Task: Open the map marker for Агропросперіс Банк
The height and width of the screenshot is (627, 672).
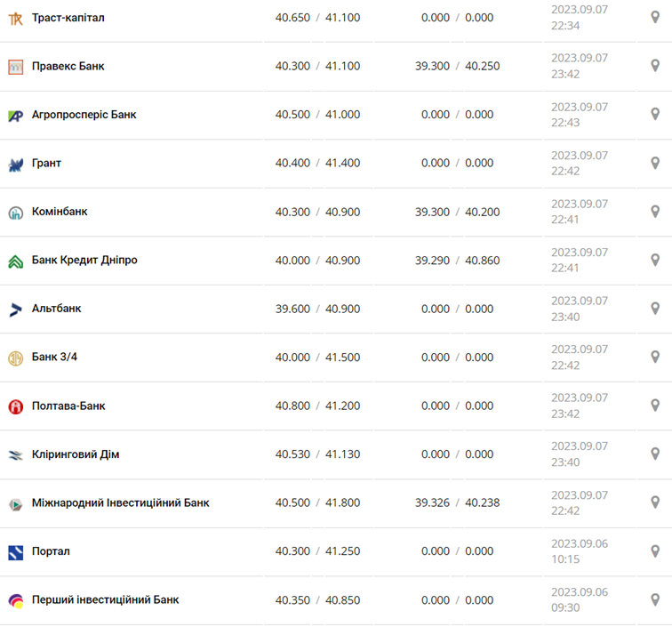Action: (x=655, y=115)
